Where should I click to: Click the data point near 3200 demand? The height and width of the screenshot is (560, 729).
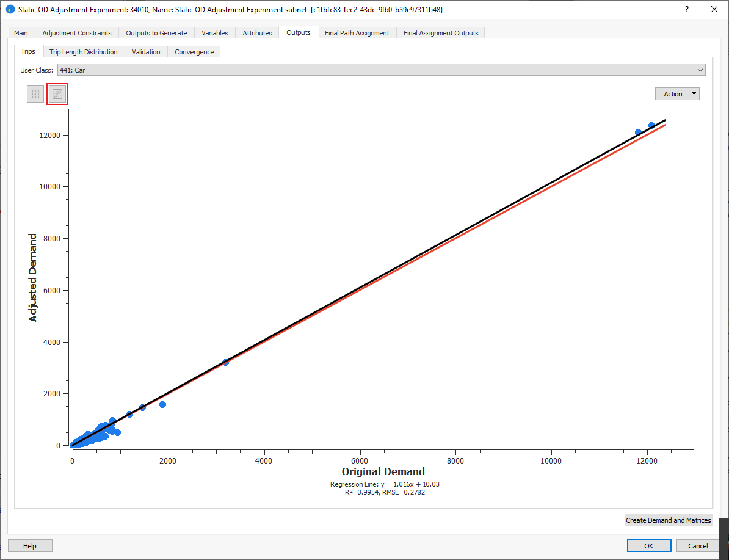tap(225, 362)
